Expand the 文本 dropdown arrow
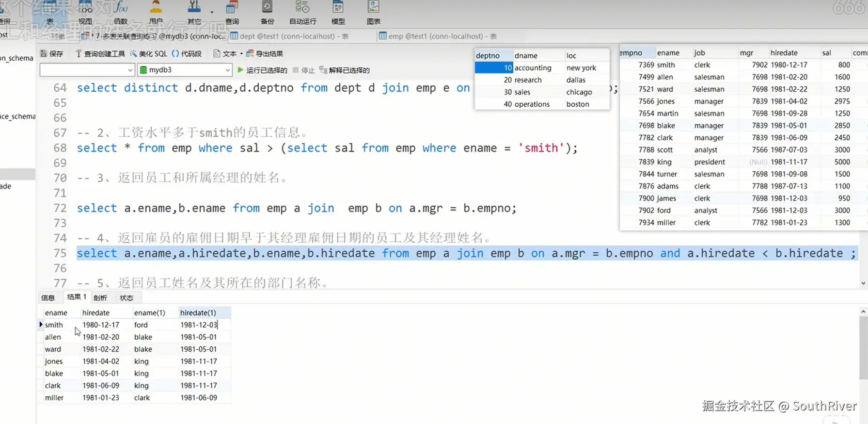 pos(241,54)
